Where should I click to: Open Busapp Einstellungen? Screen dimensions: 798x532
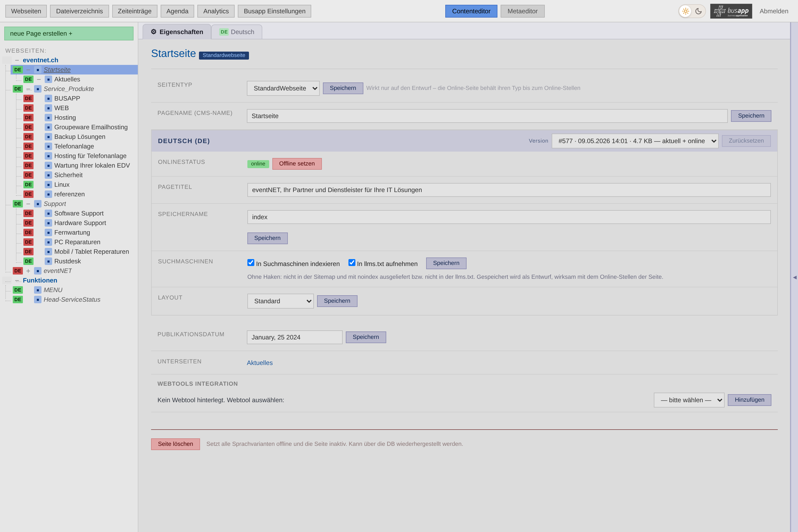pyautogui.click(x=275, y=11)
